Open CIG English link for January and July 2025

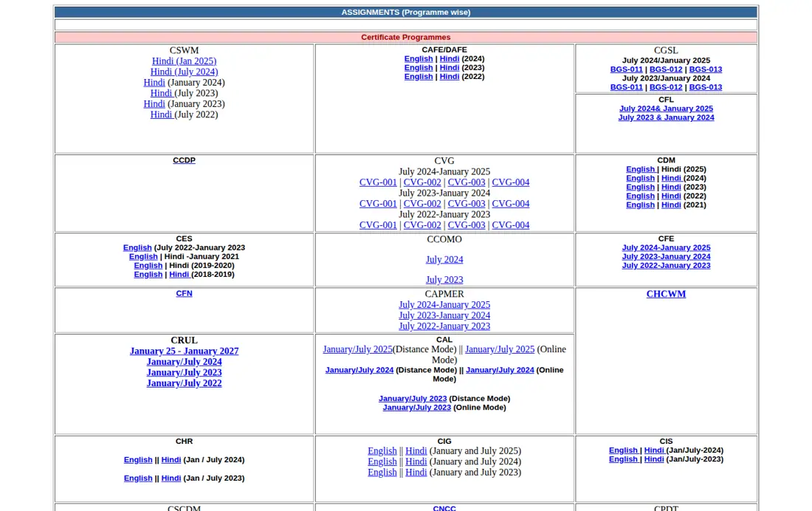[x=382, y=451]
